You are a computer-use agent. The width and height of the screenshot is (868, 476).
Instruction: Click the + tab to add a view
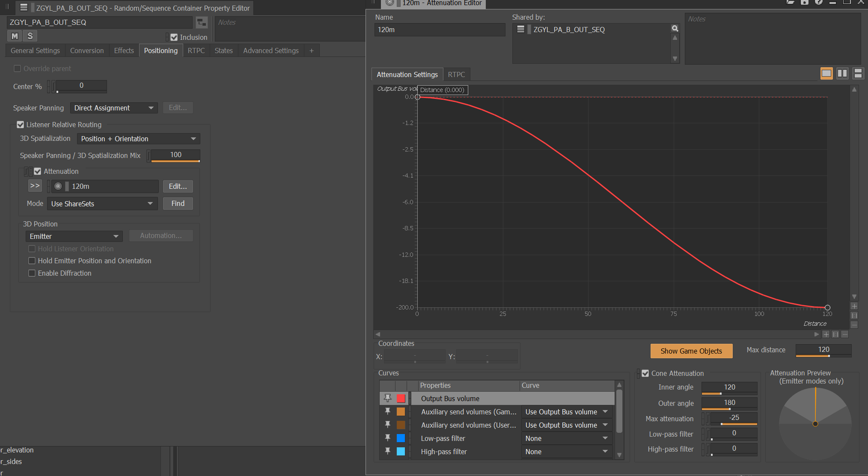[x=312, y=51]
